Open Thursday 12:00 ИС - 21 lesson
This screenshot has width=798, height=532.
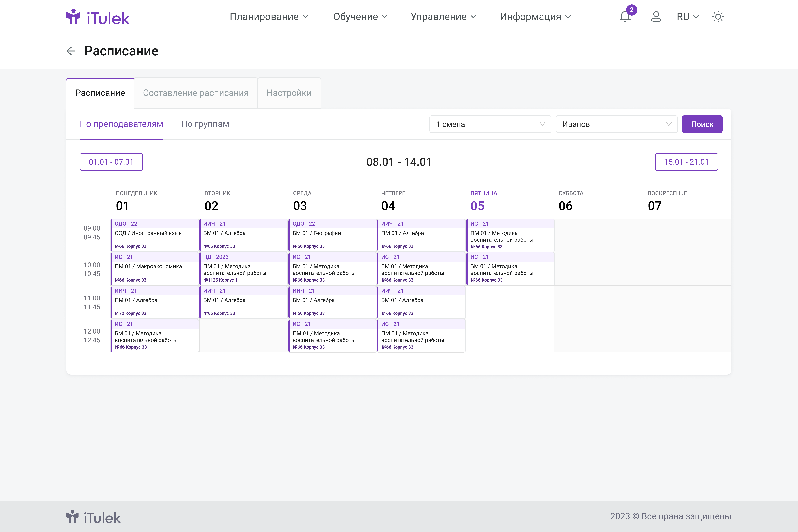pyautogui.click(x=421, y=336)
